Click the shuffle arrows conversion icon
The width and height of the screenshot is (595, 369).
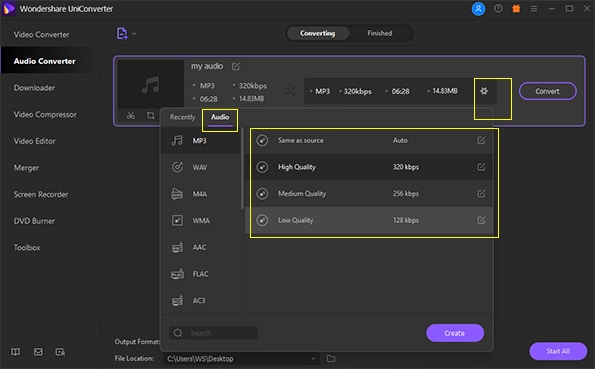(x=290, y=91)
